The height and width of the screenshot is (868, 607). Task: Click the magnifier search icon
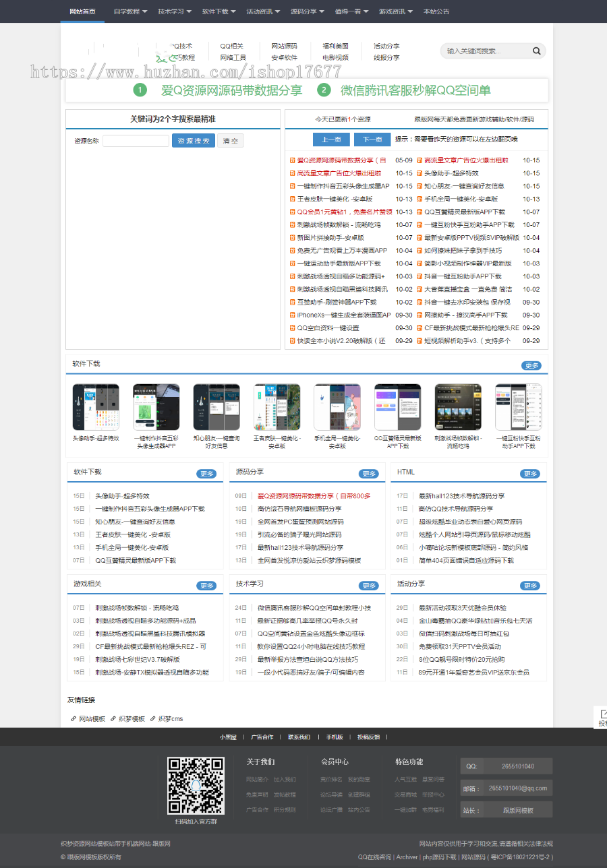536,51
